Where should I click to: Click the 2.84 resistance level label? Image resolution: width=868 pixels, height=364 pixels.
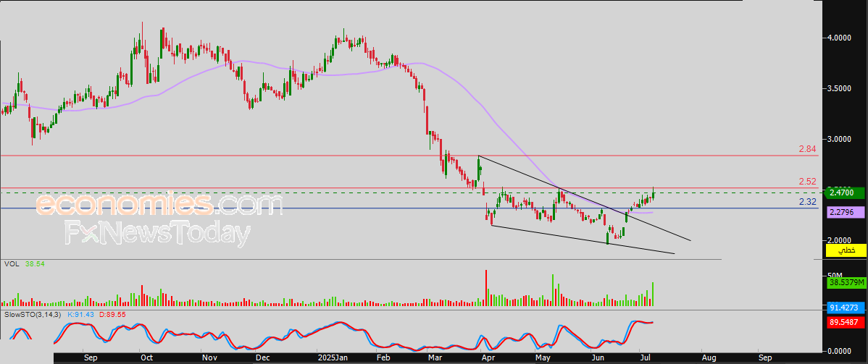pos(808,149)
